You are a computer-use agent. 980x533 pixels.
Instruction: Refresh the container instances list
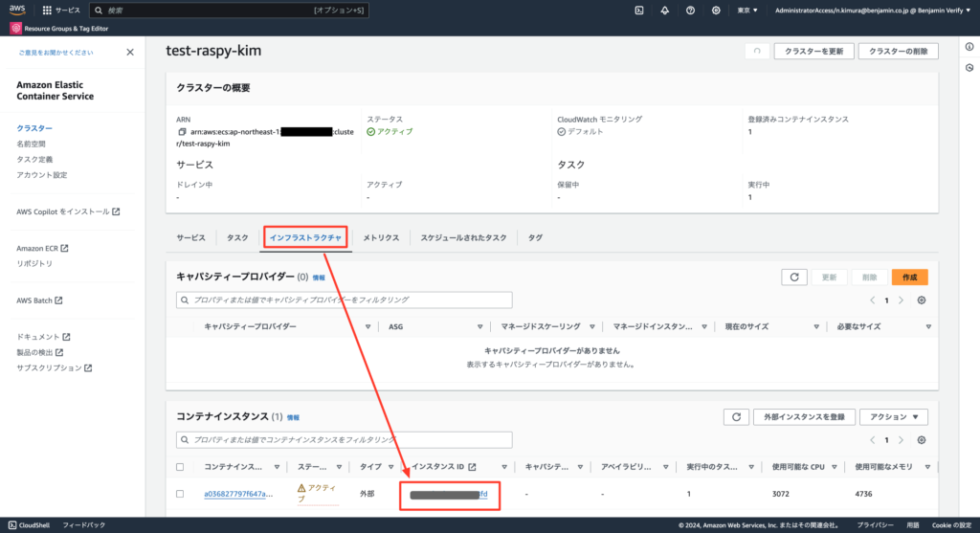coord(736,417)
